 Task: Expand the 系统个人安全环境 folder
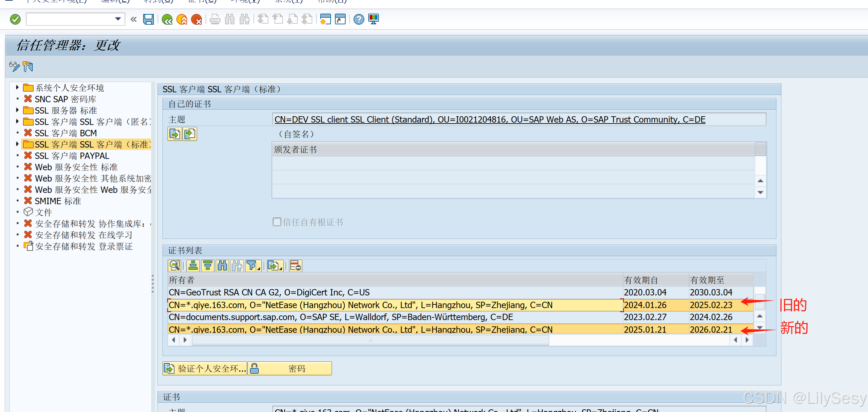(x=17, y=87)
